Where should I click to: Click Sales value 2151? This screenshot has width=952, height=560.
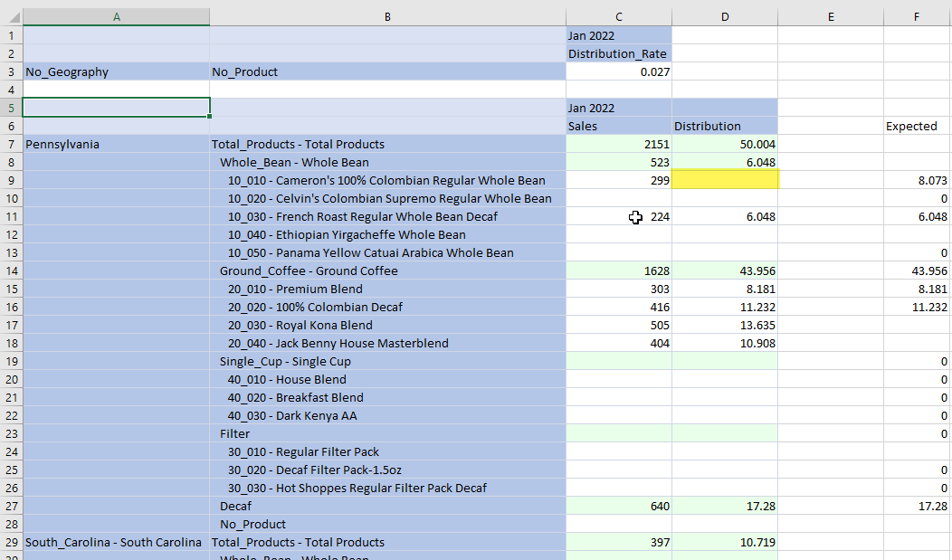(619, 144)
